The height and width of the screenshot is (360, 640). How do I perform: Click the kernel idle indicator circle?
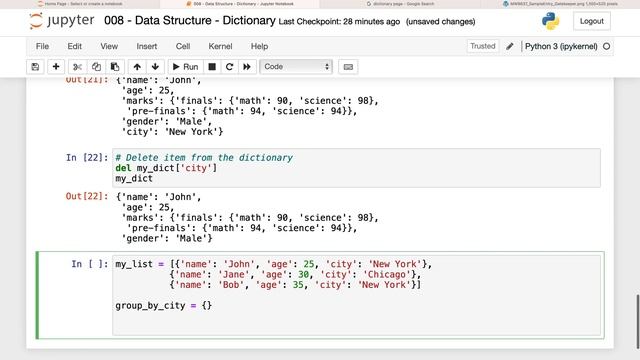click(607, 46)
